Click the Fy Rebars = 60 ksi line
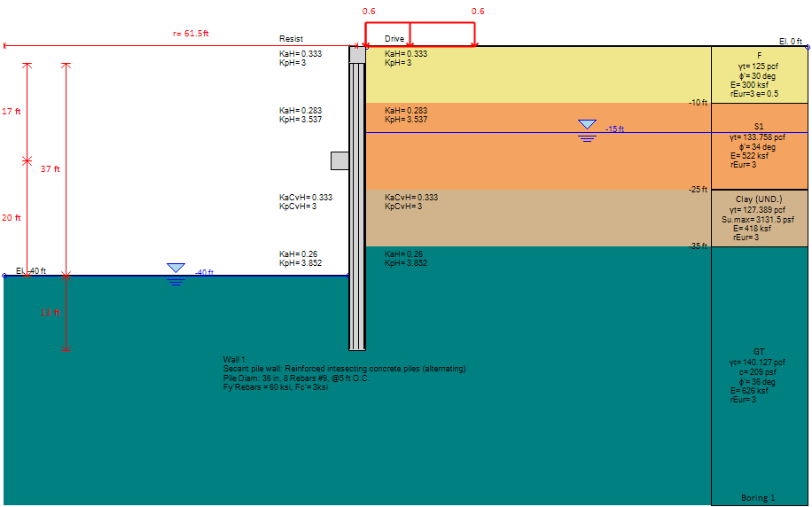This screenshot has height=507, width=812. coord(276,386)
